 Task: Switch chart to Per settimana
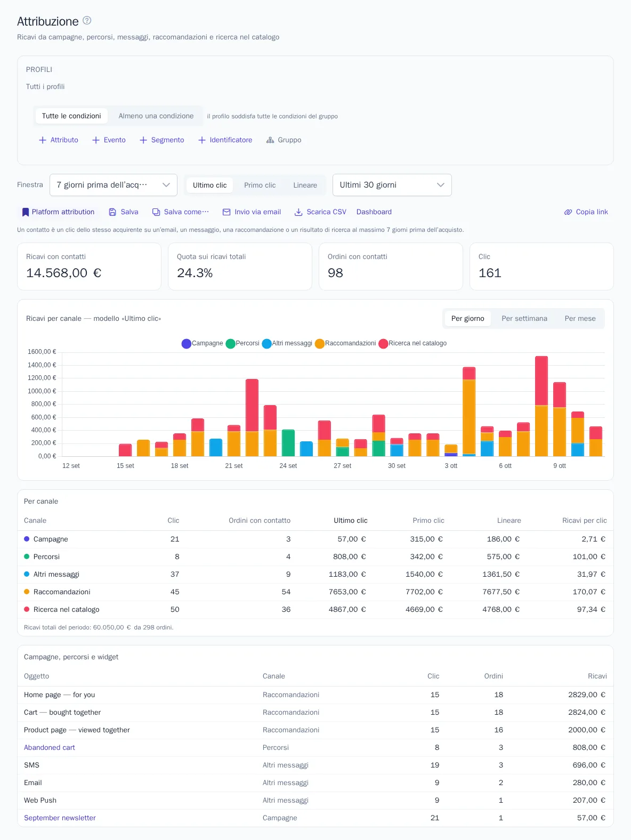point(524,319)
